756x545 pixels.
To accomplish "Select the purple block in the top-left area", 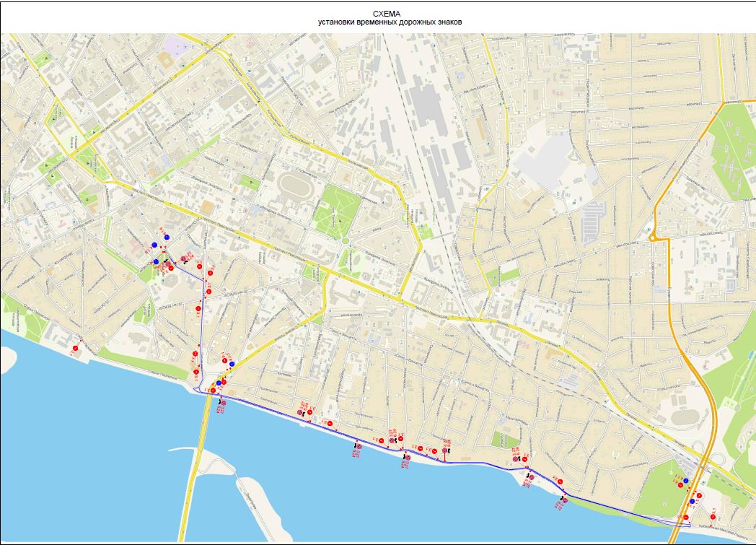I will (x=175, y=46).
